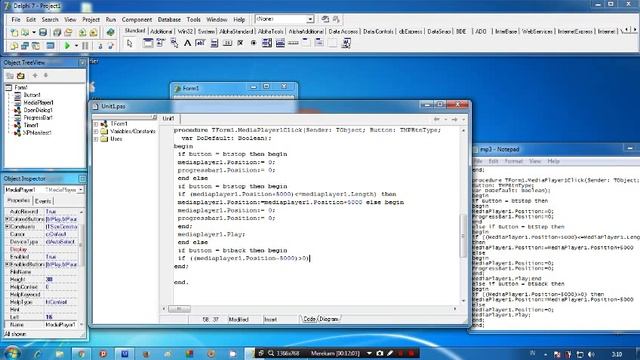Pick the RadioButton component icon
Screen dimensions: 640x360
253,43
